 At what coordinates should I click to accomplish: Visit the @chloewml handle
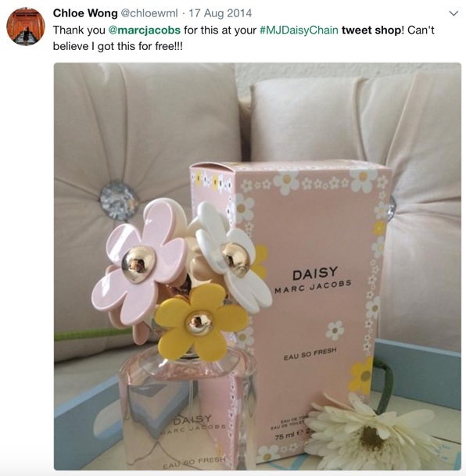(x=149, y=13)
